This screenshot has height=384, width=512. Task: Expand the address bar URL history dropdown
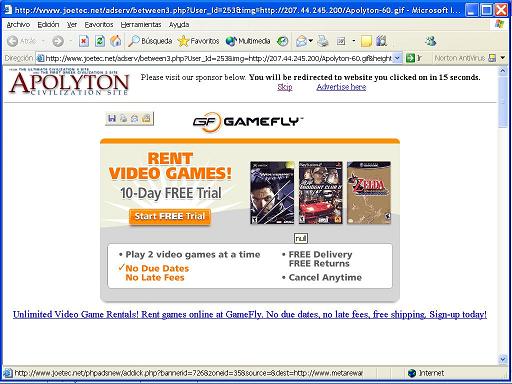pyautogui.click(x=397, y=58)
